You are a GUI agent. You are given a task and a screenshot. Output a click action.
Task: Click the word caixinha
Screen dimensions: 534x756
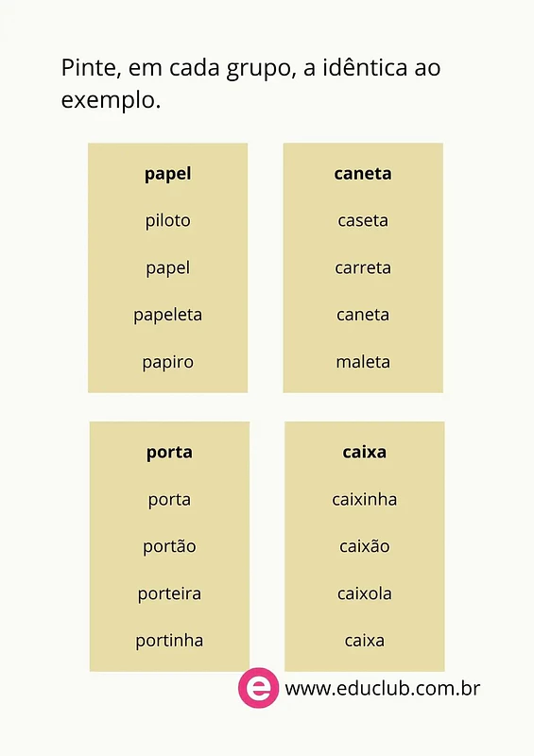[x=365, y=500]
